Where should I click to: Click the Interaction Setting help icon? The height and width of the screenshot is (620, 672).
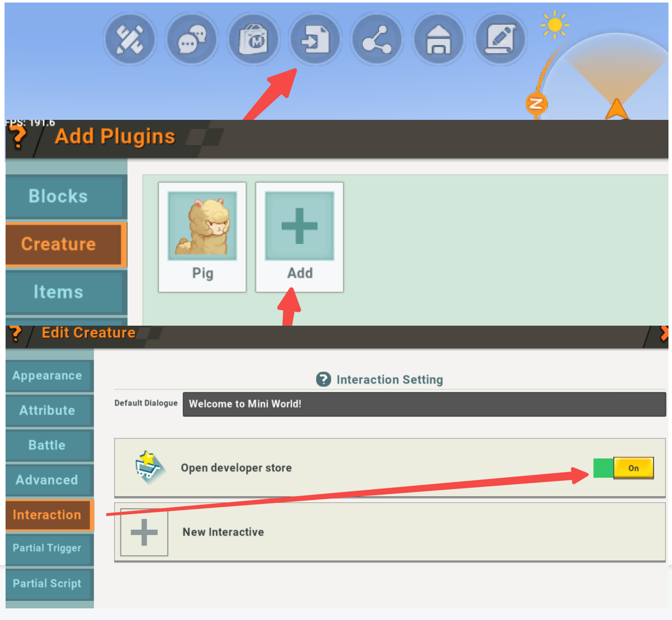323,379
